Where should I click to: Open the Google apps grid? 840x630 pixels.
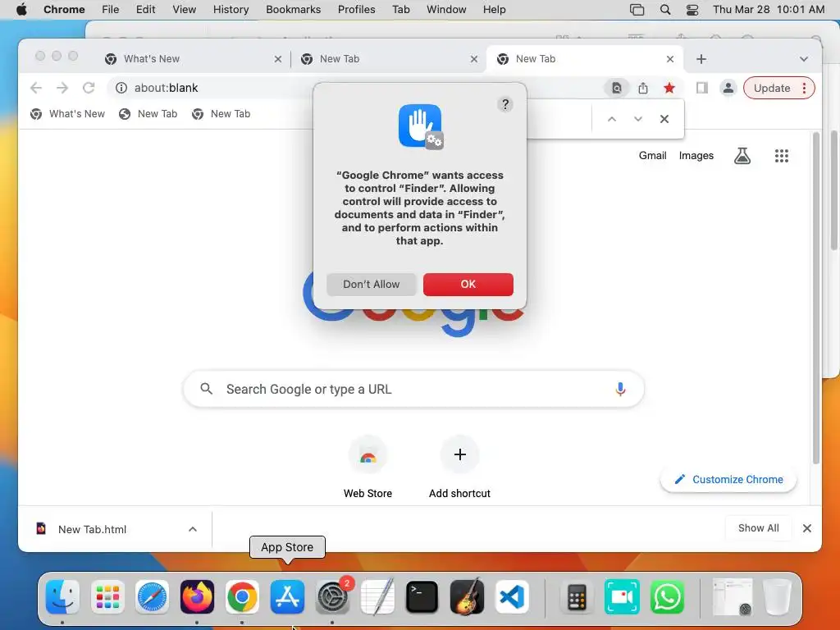tap(781, 155)
